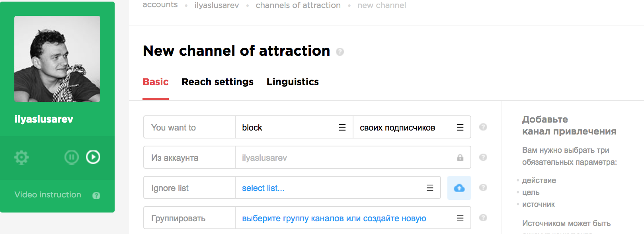The width and height of the screenshot is (644, 234).
Task: Open the 'выберите группу каналов' dropdown
Action: click(x=353, y=218)
